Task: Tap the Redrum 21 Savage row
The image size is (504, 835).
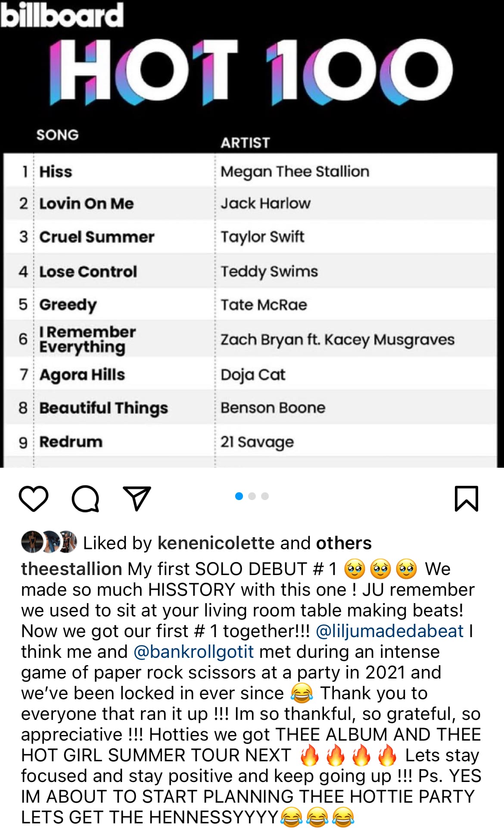Action: click(251, 441)
